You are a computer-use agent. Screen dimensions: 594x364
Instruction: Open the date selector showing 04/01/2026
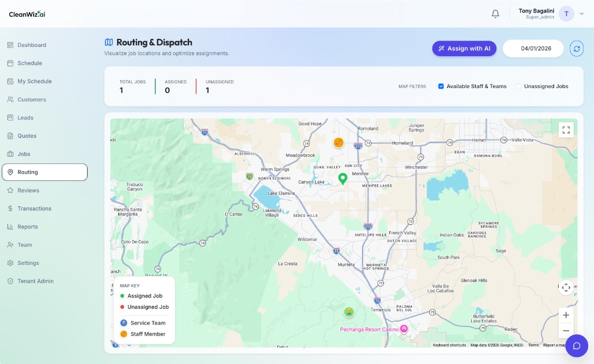click(x=534, y=49)
